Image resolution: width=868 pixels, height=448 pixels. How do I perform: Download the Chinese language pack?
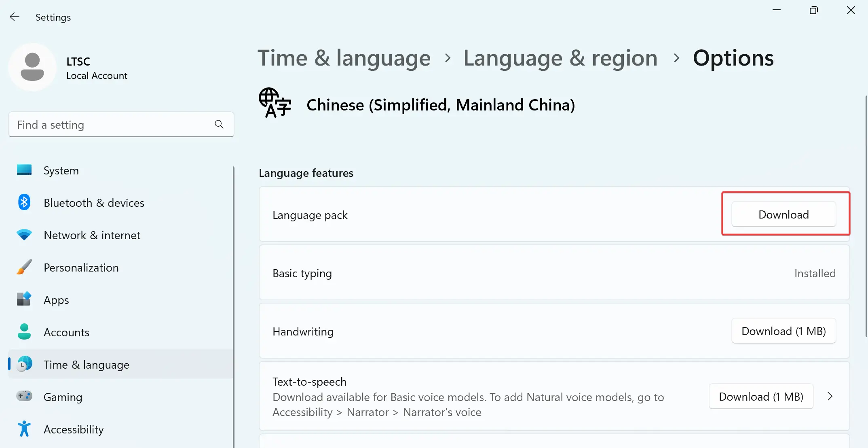pyautogui.click(x=783, y=214)
